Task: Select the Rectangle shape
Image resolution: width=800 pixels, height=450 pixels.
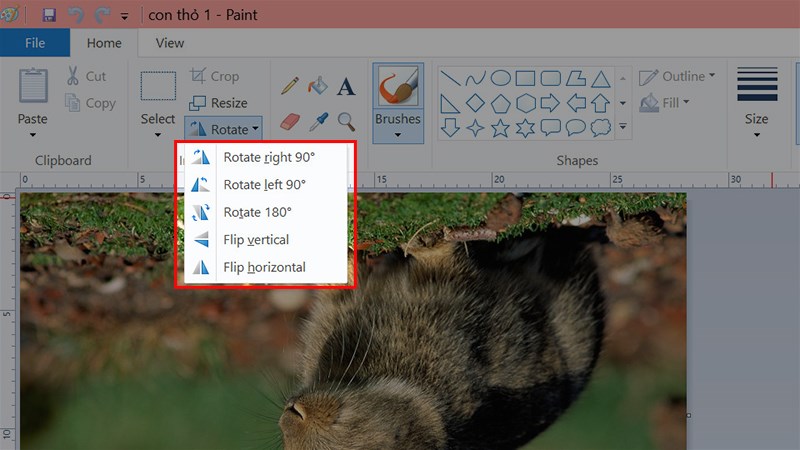Action: coord(526,78)
